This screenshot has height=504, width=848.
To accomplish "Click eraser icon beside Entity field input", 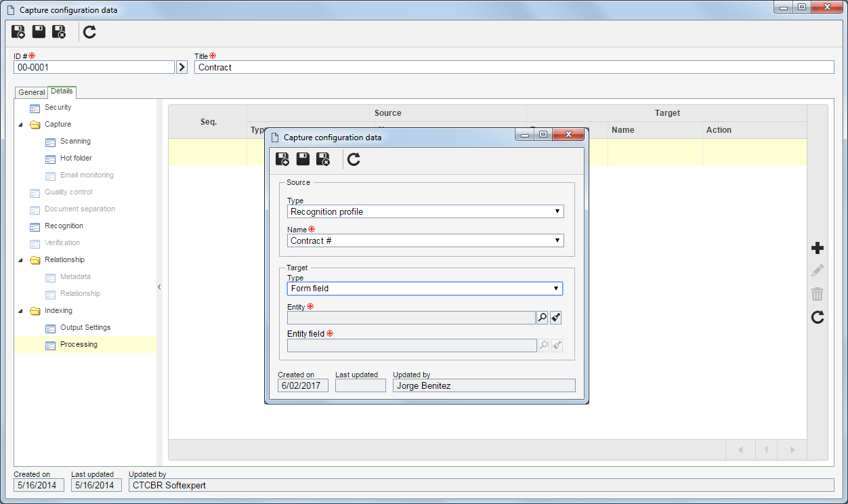I will (557, 345).
